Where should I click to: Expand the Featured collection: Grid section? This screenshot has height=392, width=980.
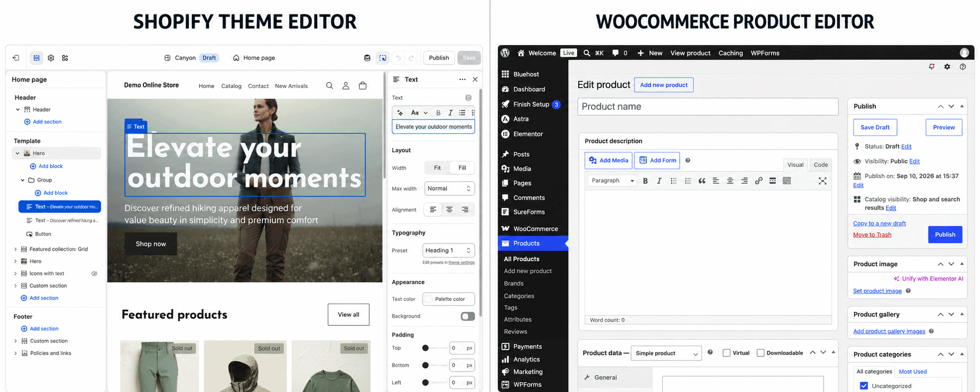pos(15,249)
